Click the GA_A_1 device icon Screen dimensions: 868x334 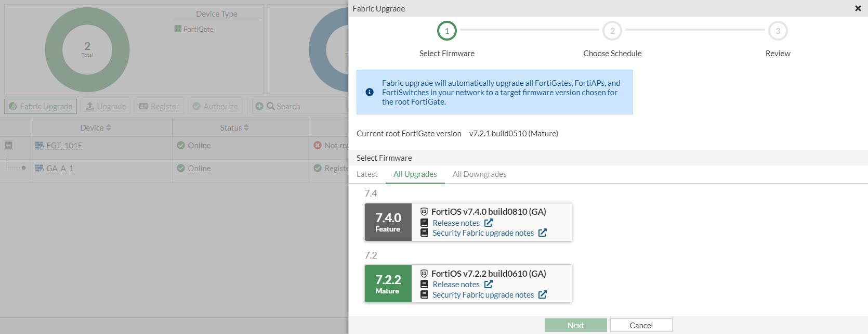(x=40, y=169)
